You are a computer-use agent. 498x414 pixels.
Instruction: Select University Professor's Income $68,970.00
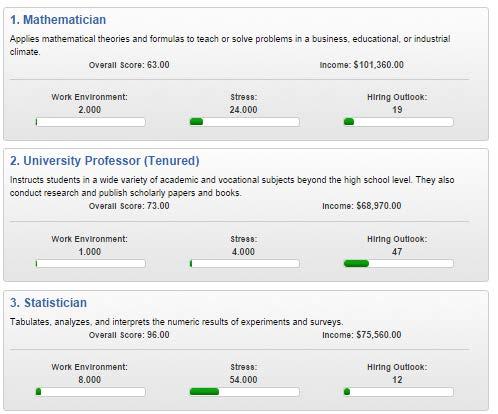[x=362, y=206]
